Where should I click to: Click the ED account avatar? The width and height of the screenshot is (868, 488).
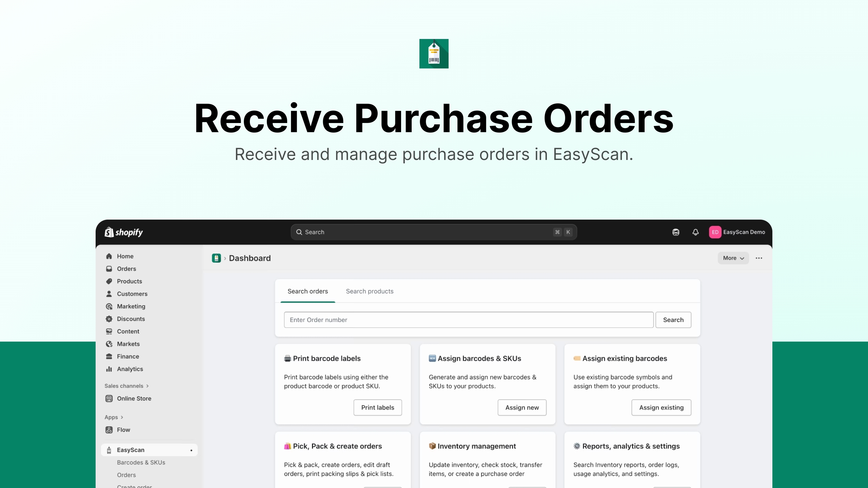click(x=715, y=232)
